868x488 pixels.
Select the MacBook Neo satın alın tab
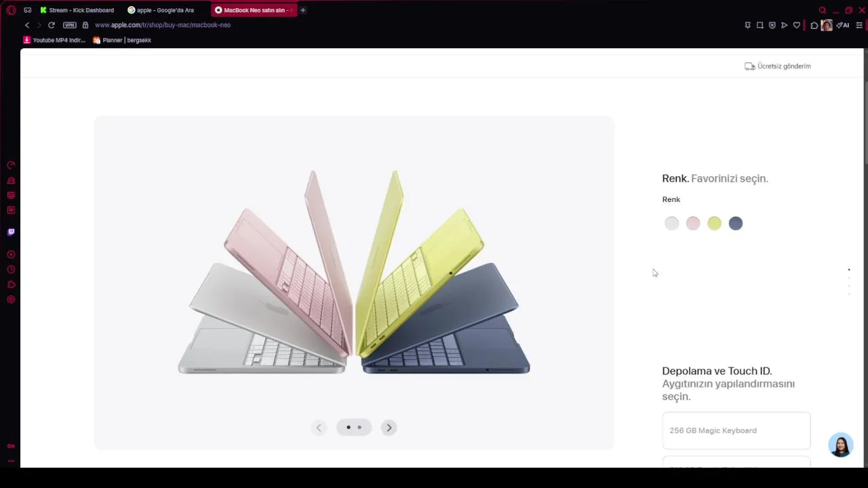(254, 10)
